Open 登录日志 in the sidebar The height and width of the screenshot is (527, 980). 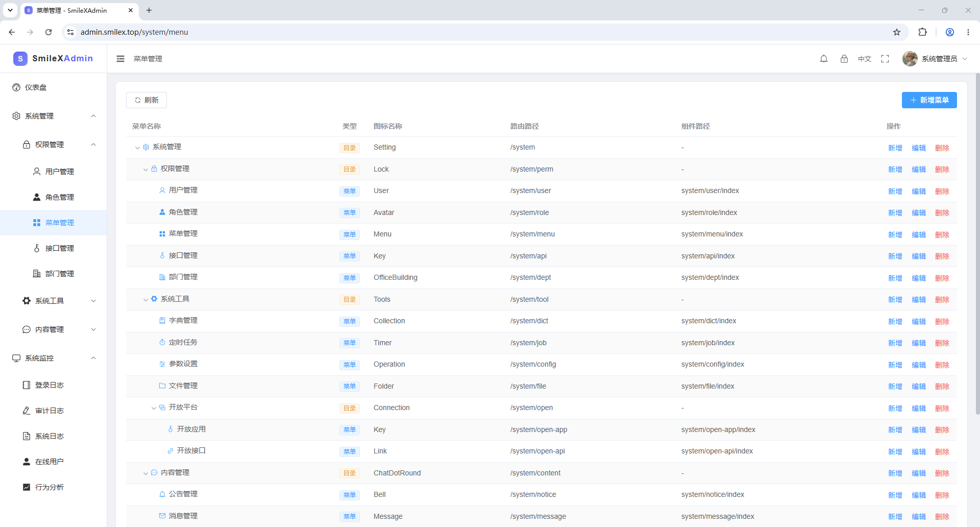(x=53, y=385)
